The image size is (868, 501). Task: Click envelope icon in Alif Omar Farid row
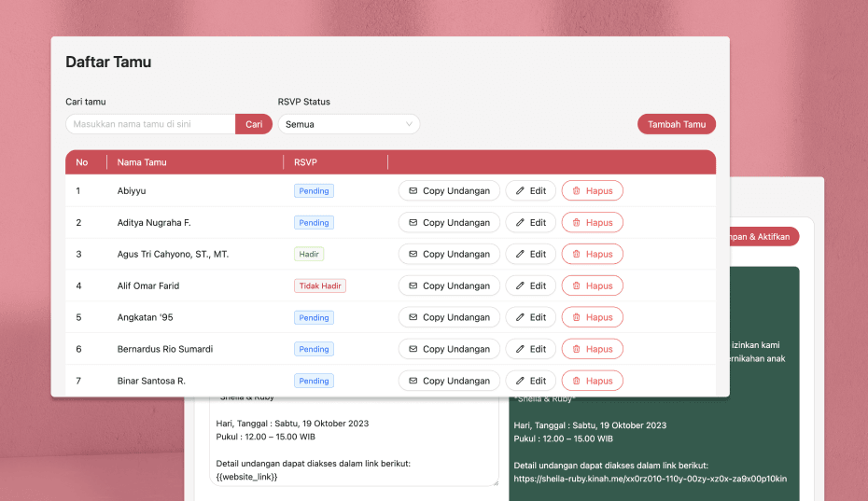click(413, 286)
